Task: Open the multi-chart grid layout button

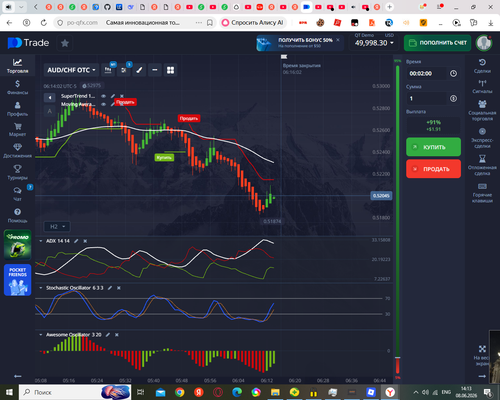Action: tap(170, 70)
